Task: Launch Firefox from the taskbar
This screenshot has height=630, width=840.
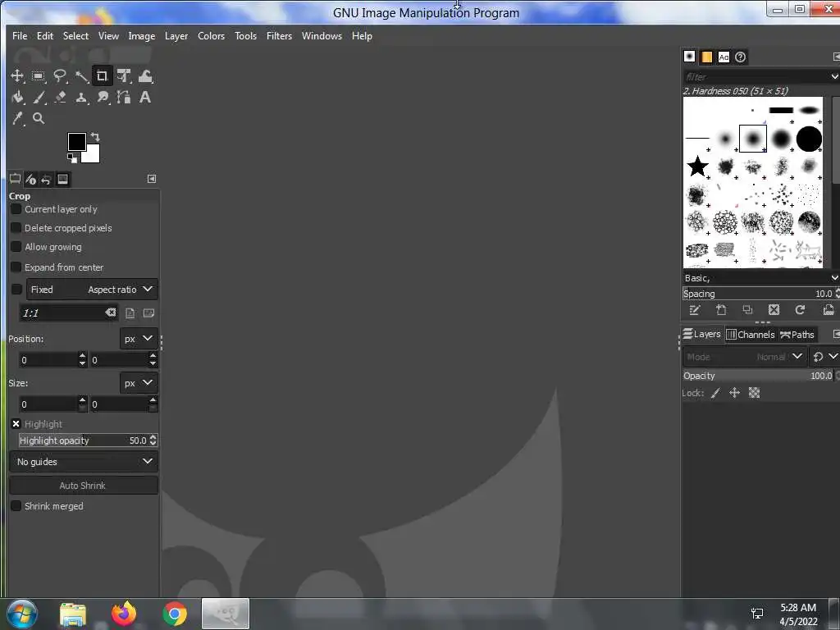Action: point(124,614)
